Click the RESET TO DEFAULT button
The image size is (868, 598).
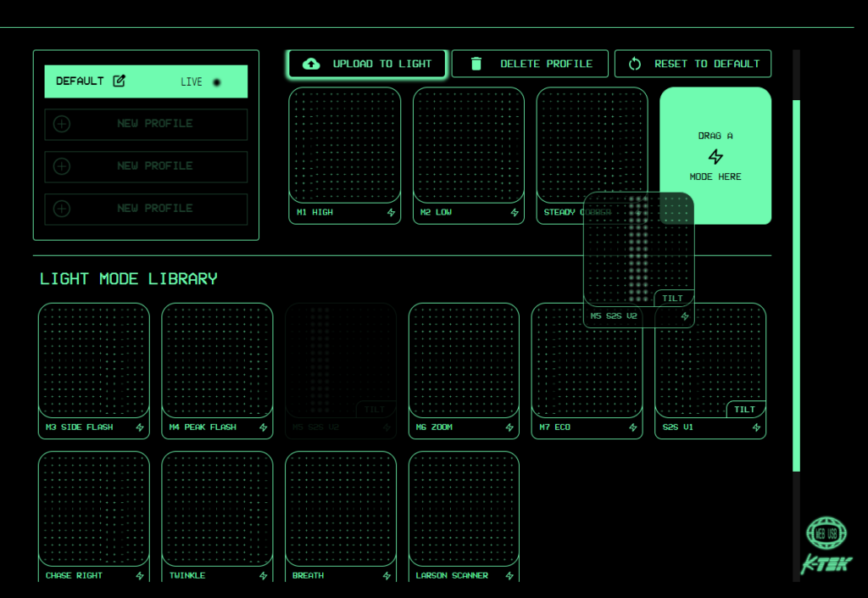tap(693, 64)
